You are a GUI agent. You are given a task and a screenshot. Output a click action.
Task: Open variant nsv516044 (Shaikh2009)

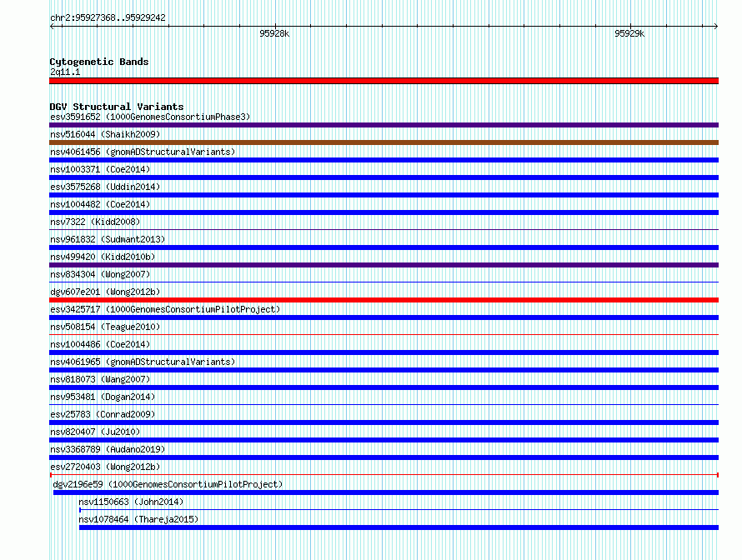(x=105, y=134)
